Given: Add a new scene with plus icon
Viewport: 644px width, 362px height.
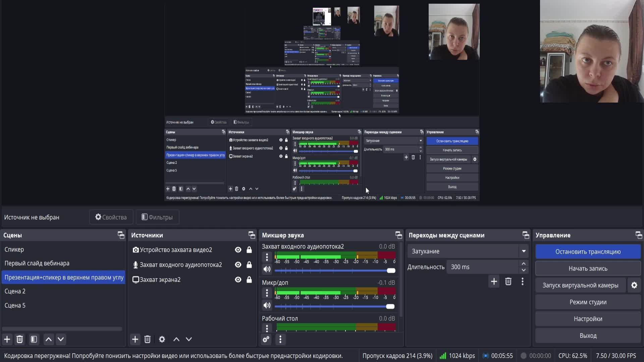Looking at the screenshot, I should tap(7, 339).
